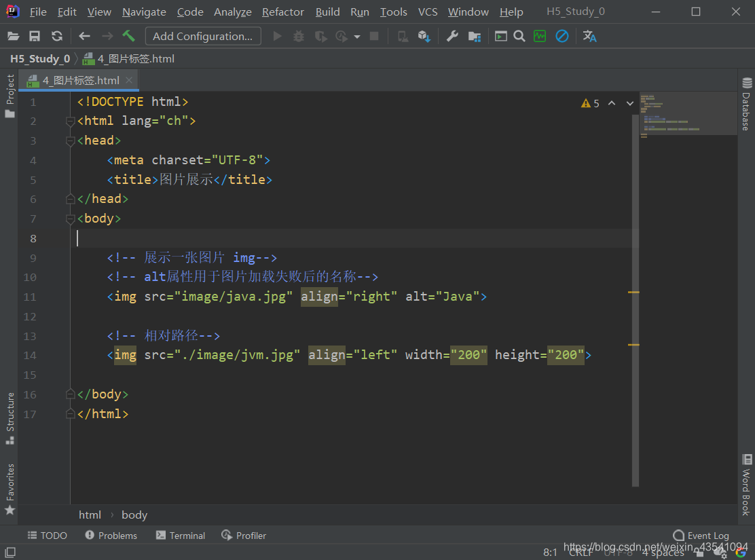
Task: Toggle the Favorites tool window
Action: coord(10,489)
